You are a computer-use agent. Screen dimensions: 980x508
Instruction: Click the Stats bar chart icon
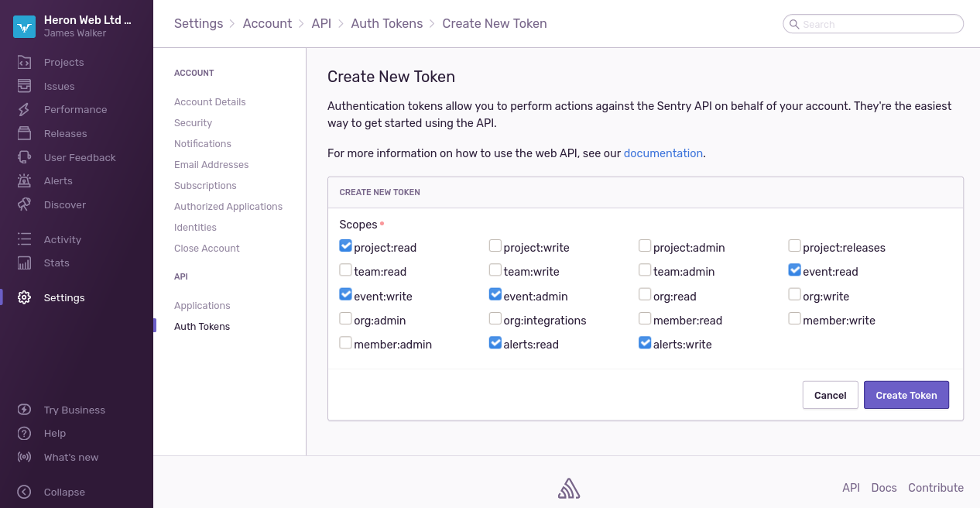tap(25, 263)
